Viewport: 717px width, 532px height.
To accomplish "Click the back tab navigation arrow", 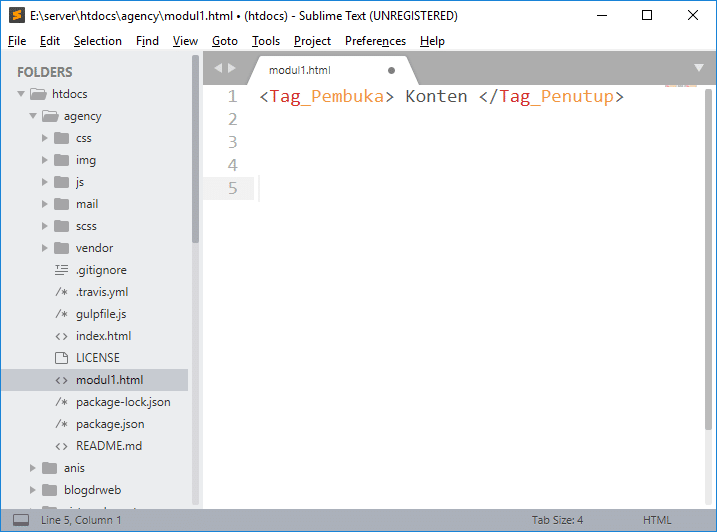I will (x=218, y=68).
